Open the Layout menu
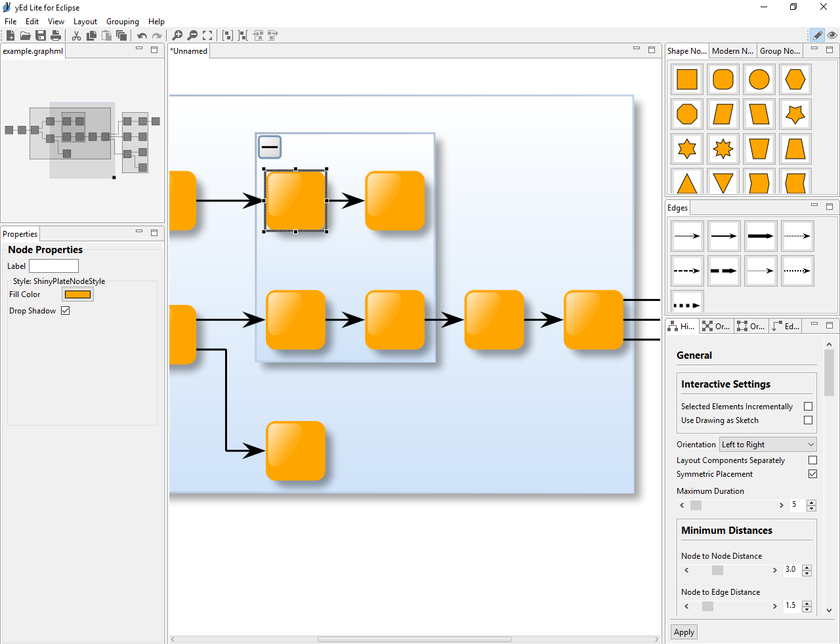Image resolution: width=840 pixels, height=644 pixels. 85,22
